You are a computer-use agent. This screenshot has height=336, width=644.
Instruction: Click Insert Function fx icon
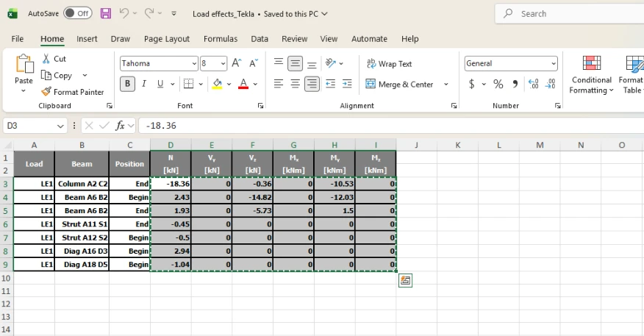point(120,126)
